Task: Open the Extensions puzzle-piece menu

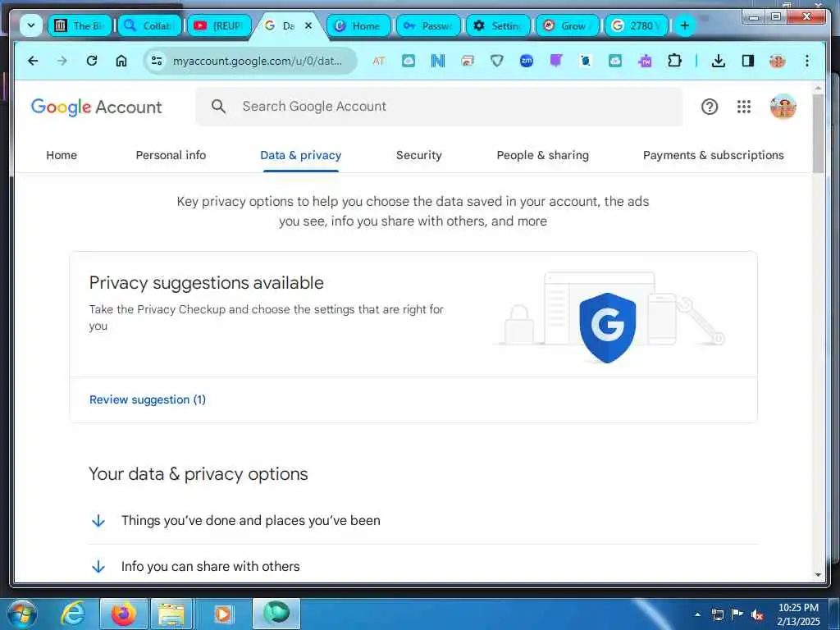Action: tap(674, 61)
